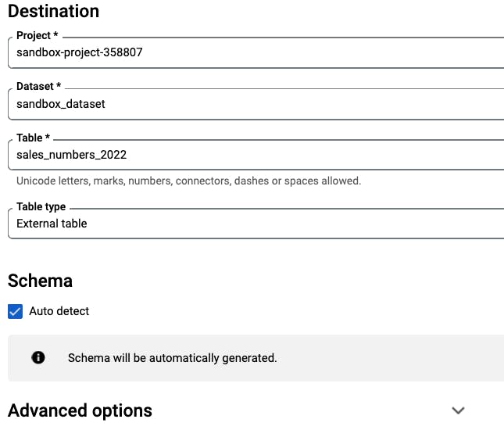Click the Destination heading
504x437 pixels.
point(54,11)
